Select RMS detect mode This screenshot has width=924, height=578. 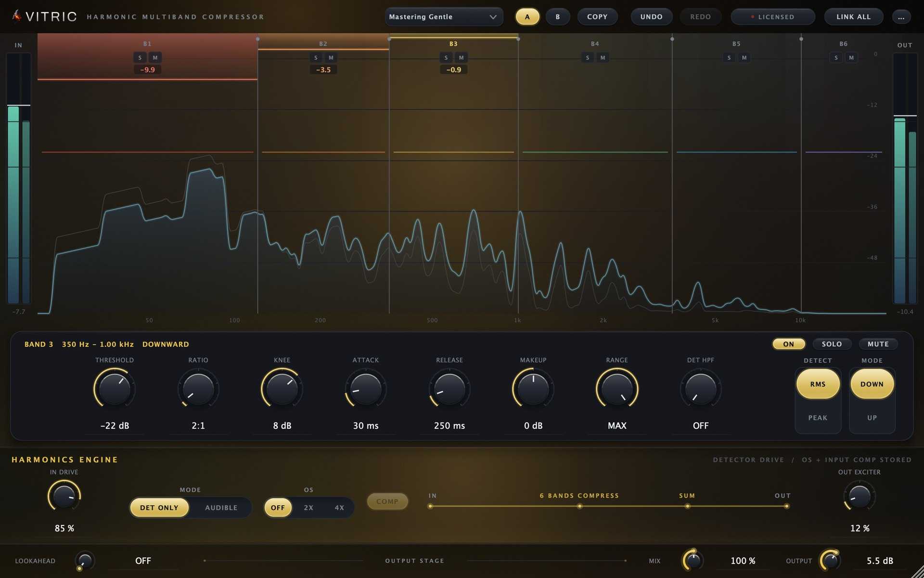pos(818,384)
